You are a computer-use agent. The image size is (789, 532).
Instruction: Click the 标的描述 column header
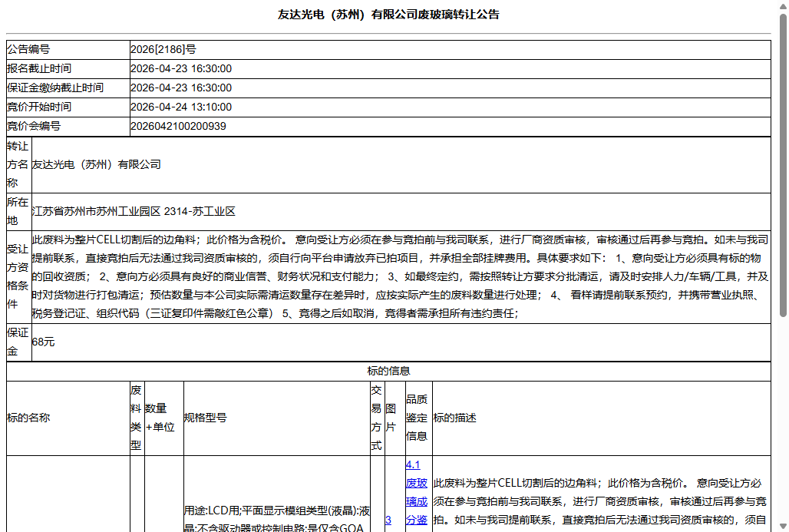[601, 418]
